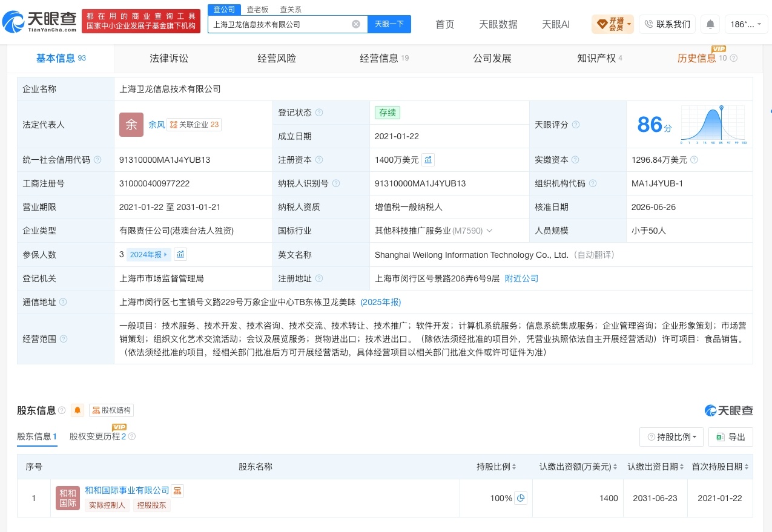772x532 pixels.
Task: Open the 知识产权 tab
Action: 599,58
